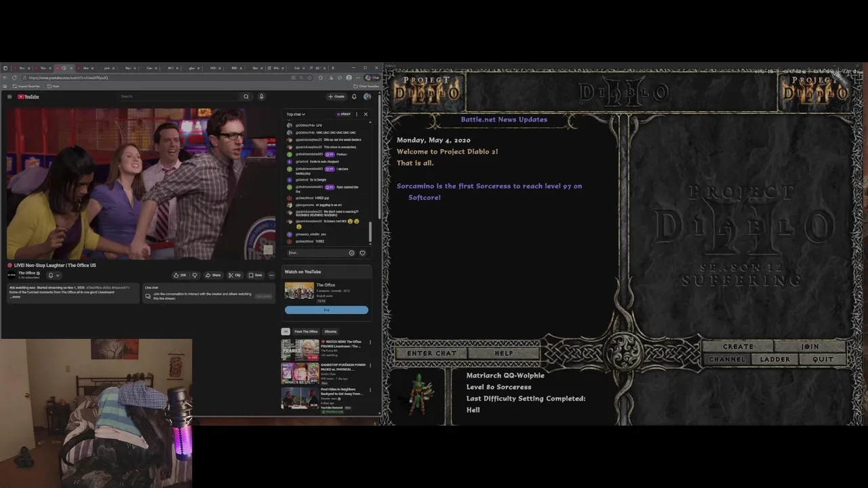This screenshot has width=868, height=488.
Task: Open GameStop Pokemon Power Packs video
Action: tap(300, 373)
